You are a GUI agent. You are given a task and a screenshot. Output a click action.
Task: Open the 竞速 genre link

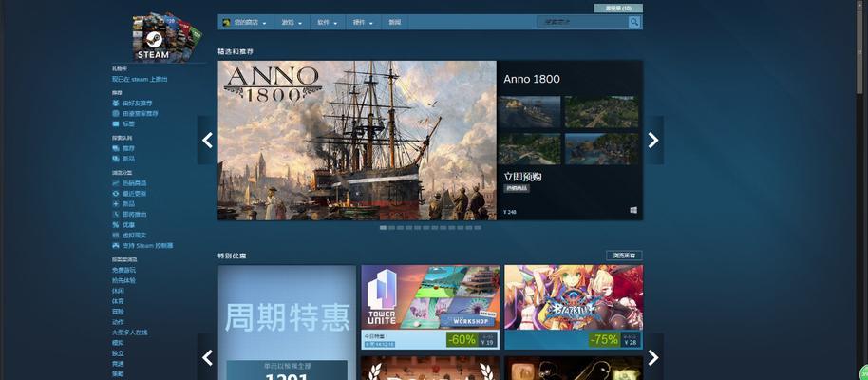click(118, 364)
